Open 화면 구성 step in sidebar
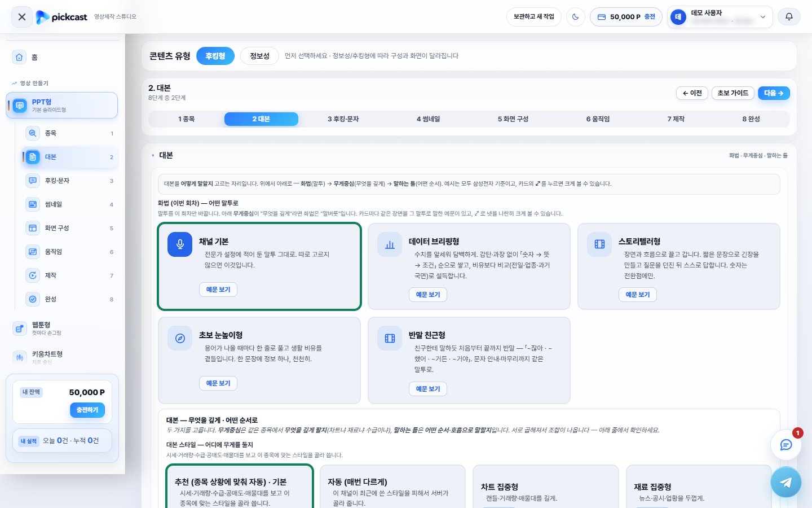 [x=69, y=228]
